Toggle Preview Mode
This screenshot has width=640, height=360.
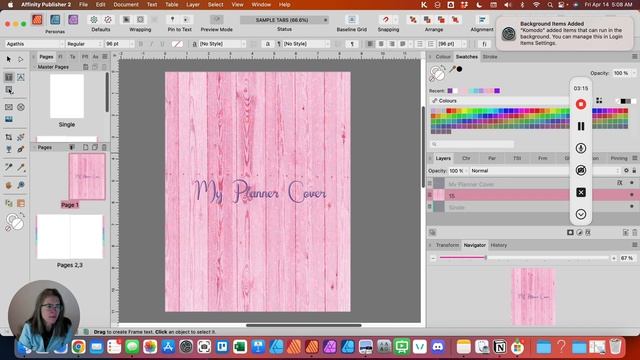pos(216,20)
